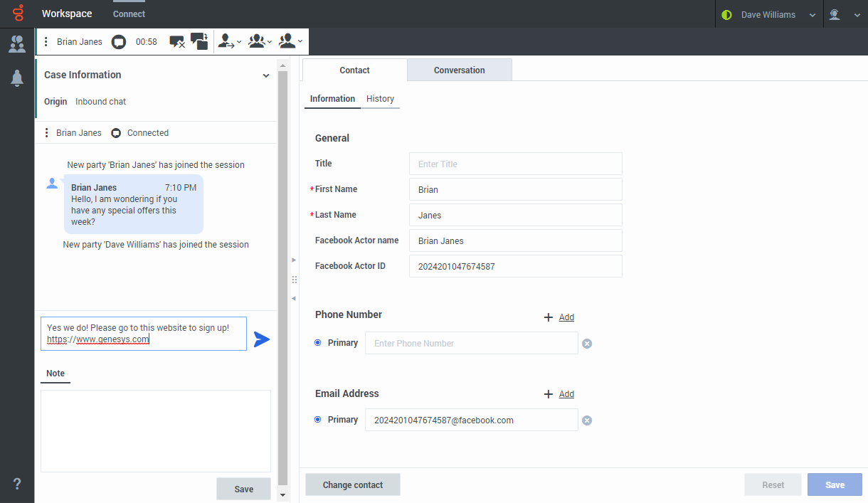The image size is (868, 503).
Task: Open the History sub-tab
Action: click(380, 99)
